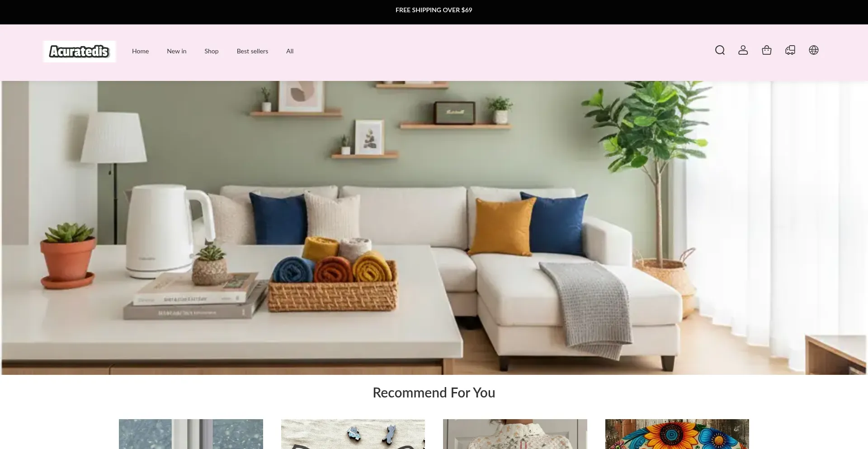Screen dimensions: 868x449
Task: Click the white kettle in the hero banner
Action: point(163,231)
